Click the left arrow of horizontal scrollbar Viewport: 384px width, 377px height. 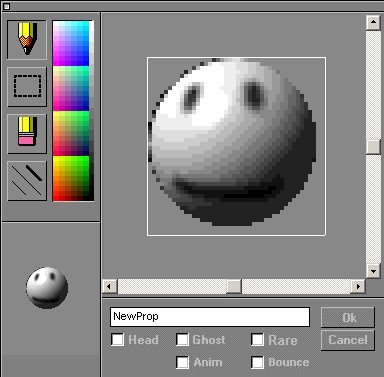(x=109, y=286)
